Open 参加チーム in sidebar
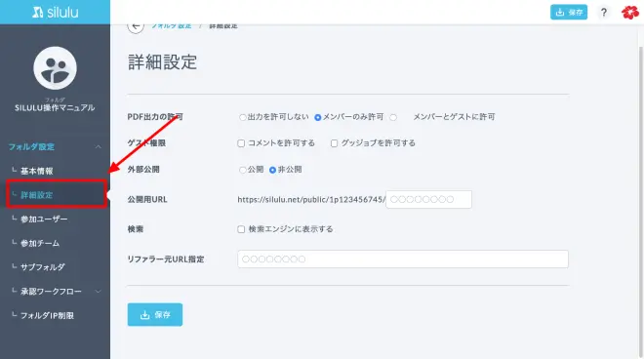This screenshot has height=359, width=644. (40, 243)
